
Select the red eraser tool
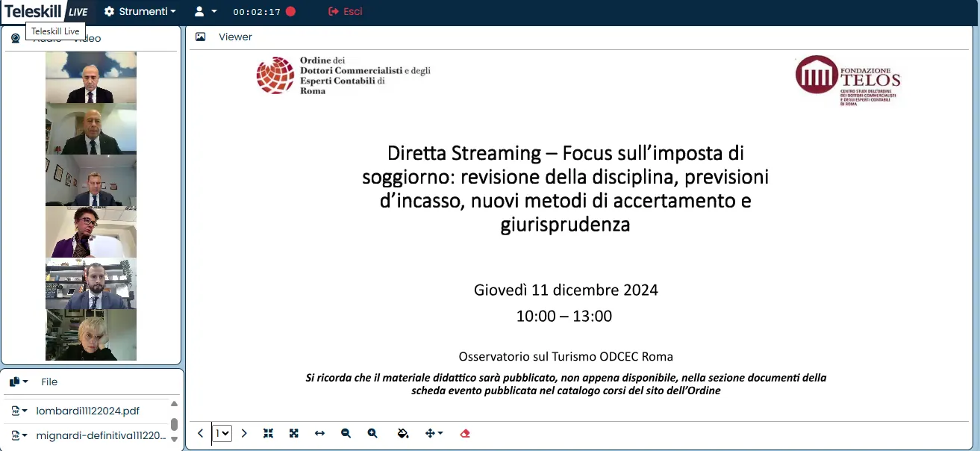point(466,433)
